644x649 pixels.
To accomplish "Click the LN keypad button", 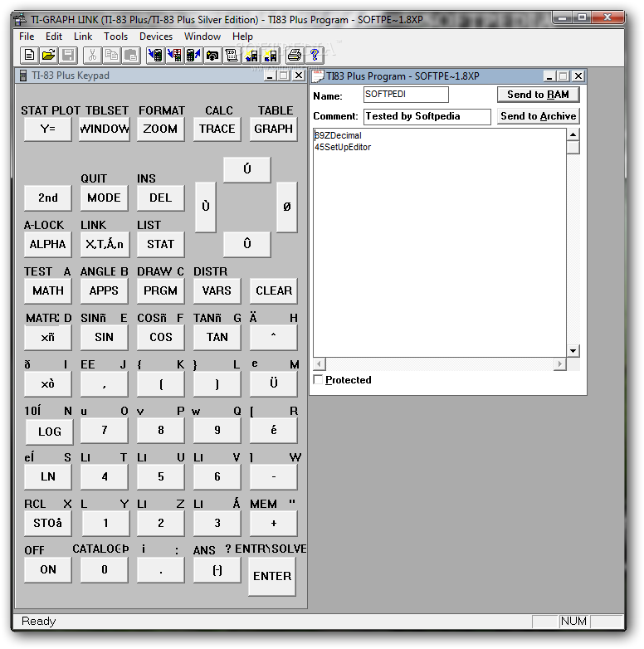I will click(x=48, y=477).
